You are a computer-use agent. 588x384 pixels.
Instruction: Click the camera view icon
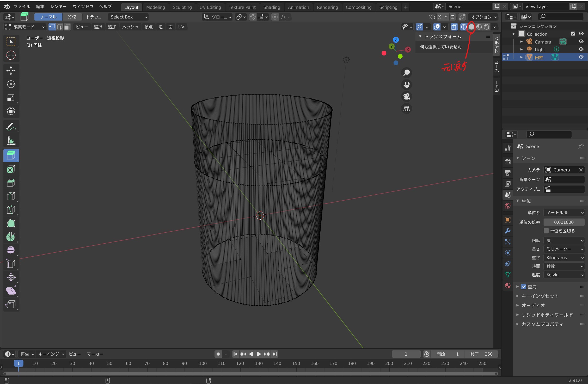coord(406,97)
